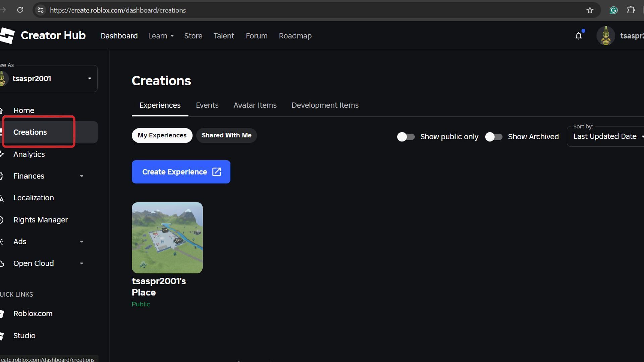Open Creations in the sidebar
Screen dimensions: 644x362
49,132
